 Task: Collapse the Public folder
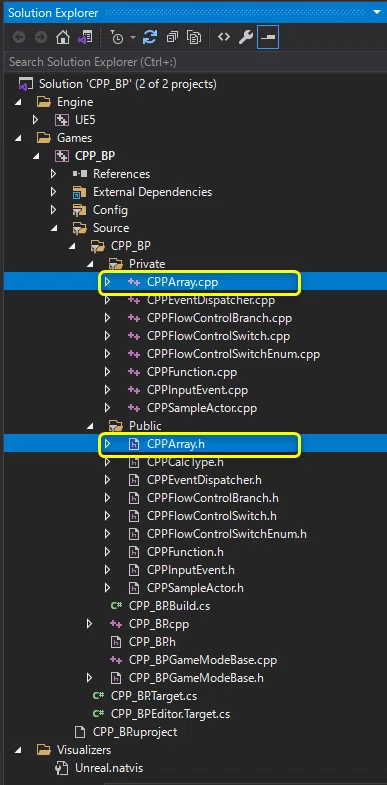point(90,427)
